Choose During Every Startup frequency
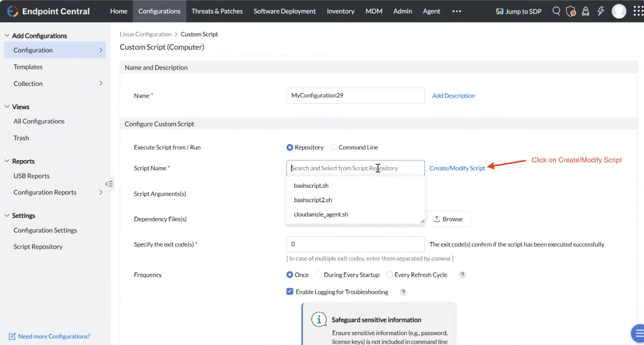Image resolution: width=644 pixels, height=345 pixels. [319, 275]
